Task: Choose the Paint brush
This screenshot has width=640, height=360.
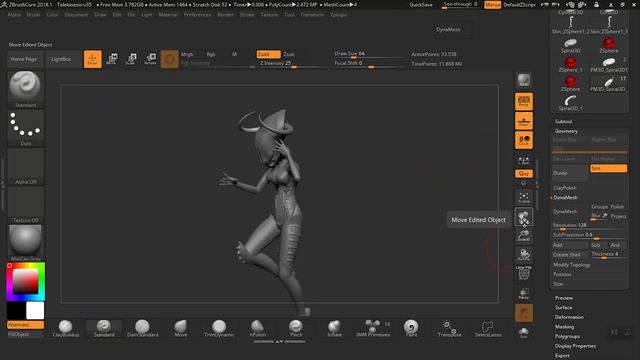Action: [x=411, y=329]
